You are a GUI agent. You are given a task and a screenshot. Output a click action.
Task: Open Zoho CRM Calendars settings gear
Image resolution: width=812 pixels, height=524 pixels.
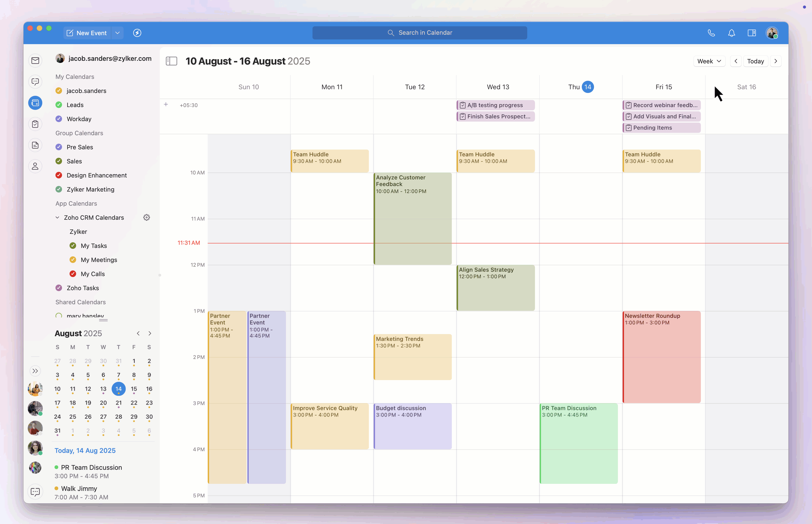point(146,217)
